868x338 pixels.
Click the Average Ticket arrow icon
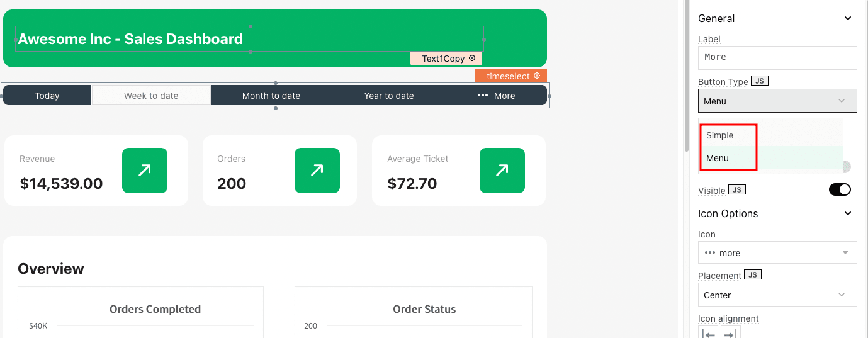point(502,171)
